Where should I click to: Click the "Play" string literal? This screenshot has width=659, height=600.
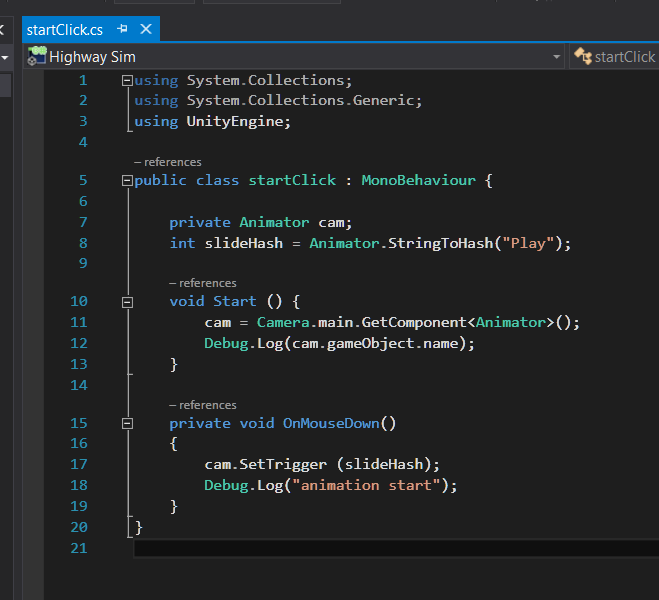[528, 243]
